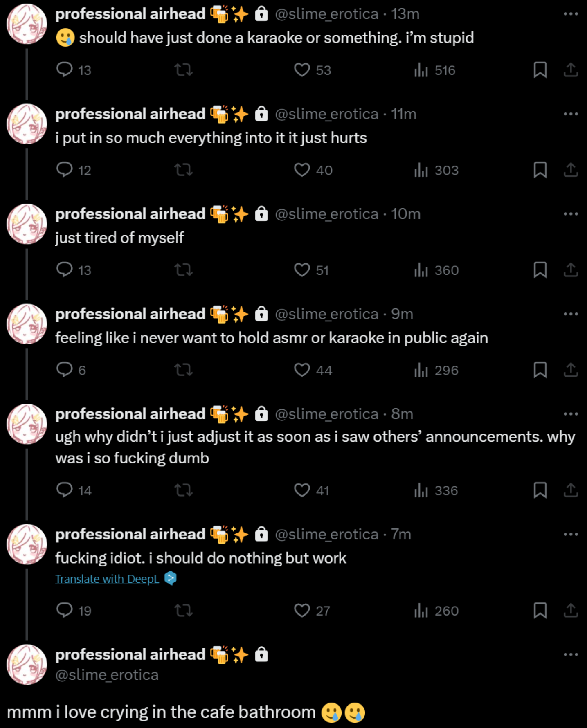This screenshot has height=728, width=587.
Task: Open @slime_erotica handle on the 11m tweet
Action: tap(326, 114)
